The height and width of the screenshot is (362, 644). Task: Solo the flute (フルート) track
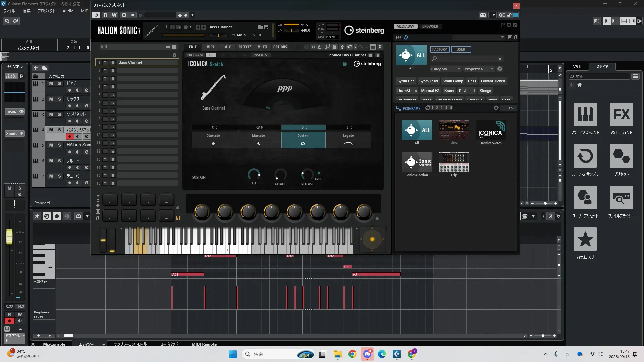pos(59,161)
